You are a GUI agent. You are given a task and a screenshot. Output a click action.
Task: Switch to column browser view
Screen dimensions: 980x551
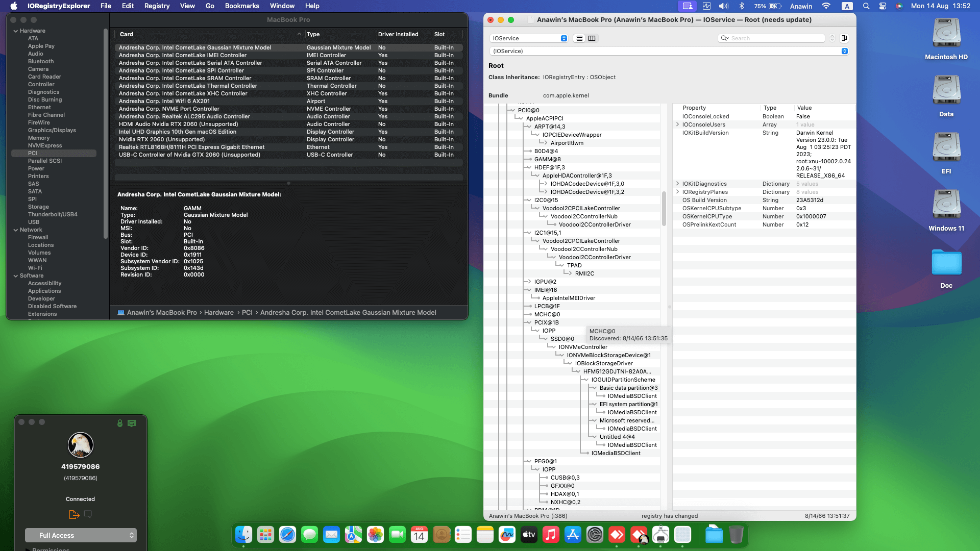tap(592, 38)
